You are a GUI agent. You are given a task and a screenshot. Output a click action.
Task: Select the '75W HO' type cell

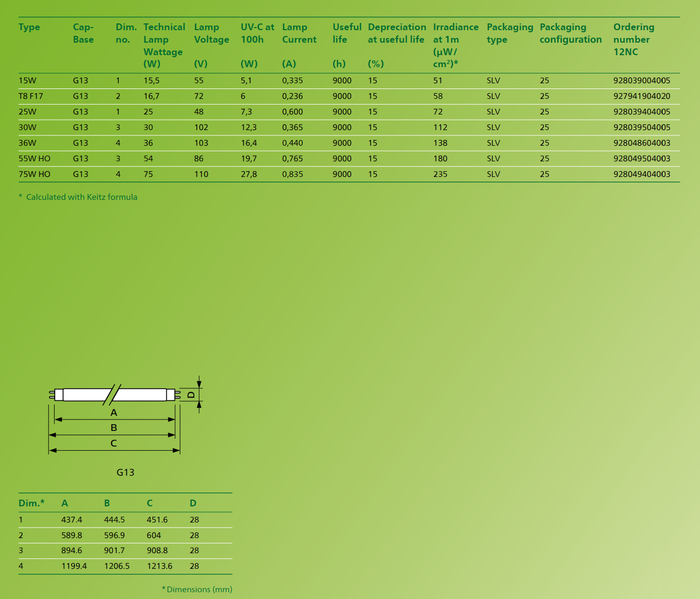click(x=34, y=174)
